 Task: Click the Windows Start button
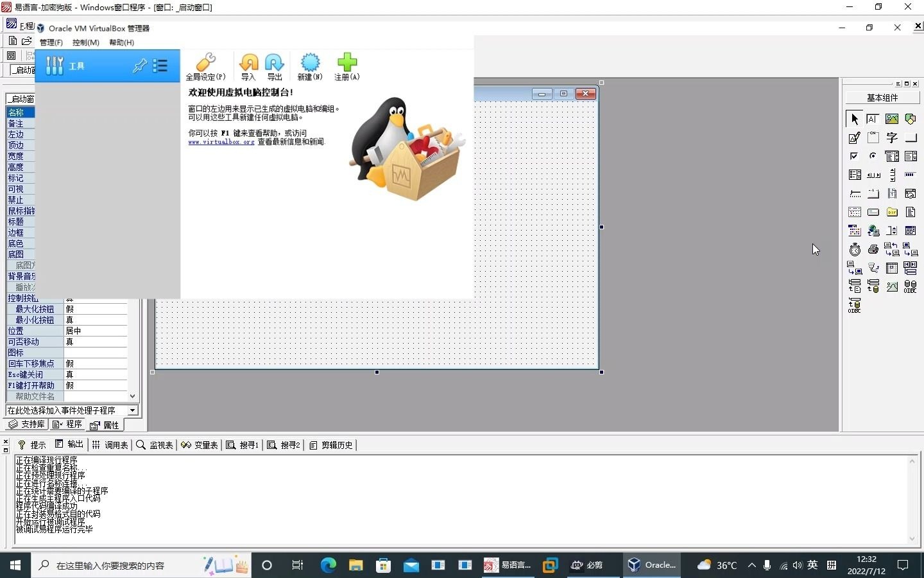tap(15, 565)
